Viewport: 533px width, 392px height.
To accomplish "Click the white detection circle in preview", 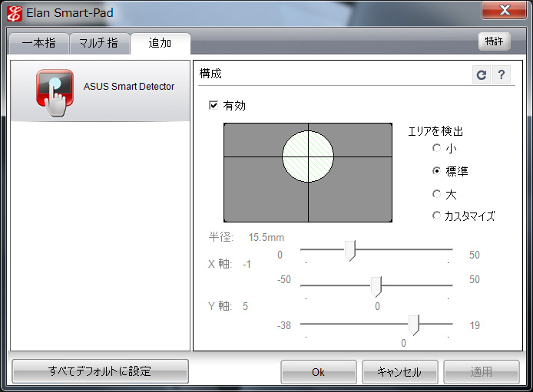I will (308, 156).
